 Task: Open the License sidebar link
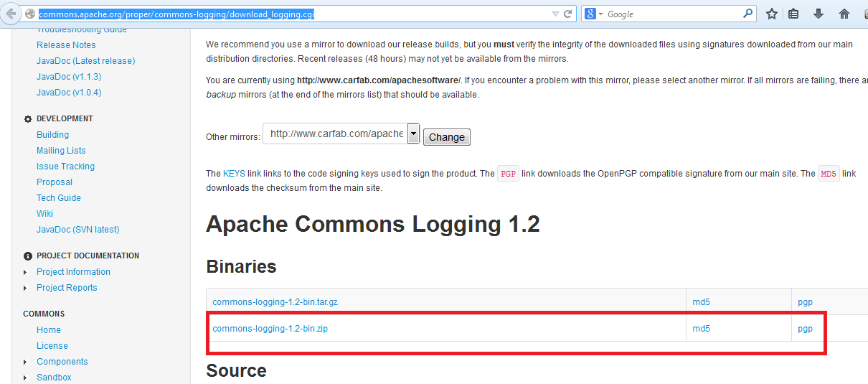click(52, 346)
